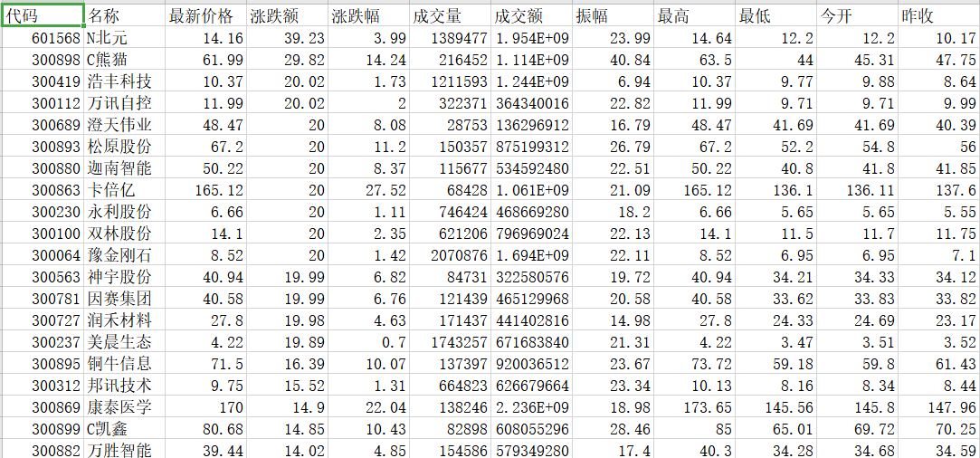Screen dimensions: 980x458
Task: Click the low cell 65.01
Action: (776, 429)
